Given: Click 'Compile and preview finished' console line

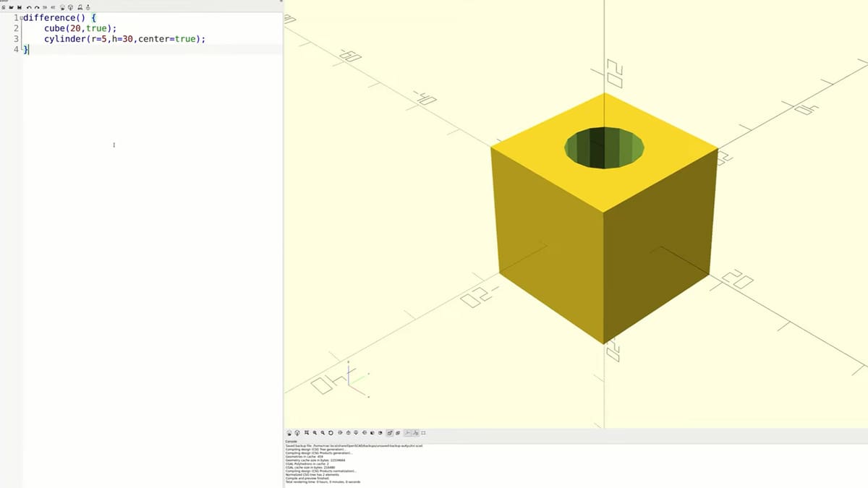Looking at the screenshot, I should [307, 479].
